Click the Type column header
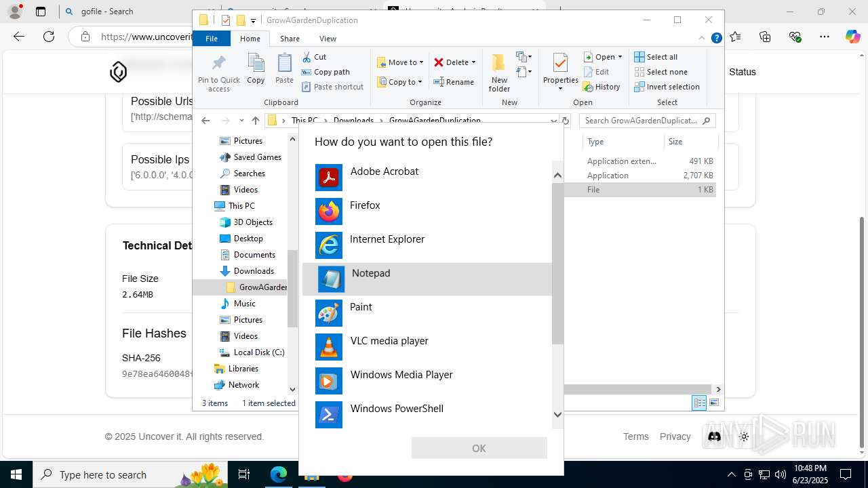This screenshot has height=488, width=868. 623,142
